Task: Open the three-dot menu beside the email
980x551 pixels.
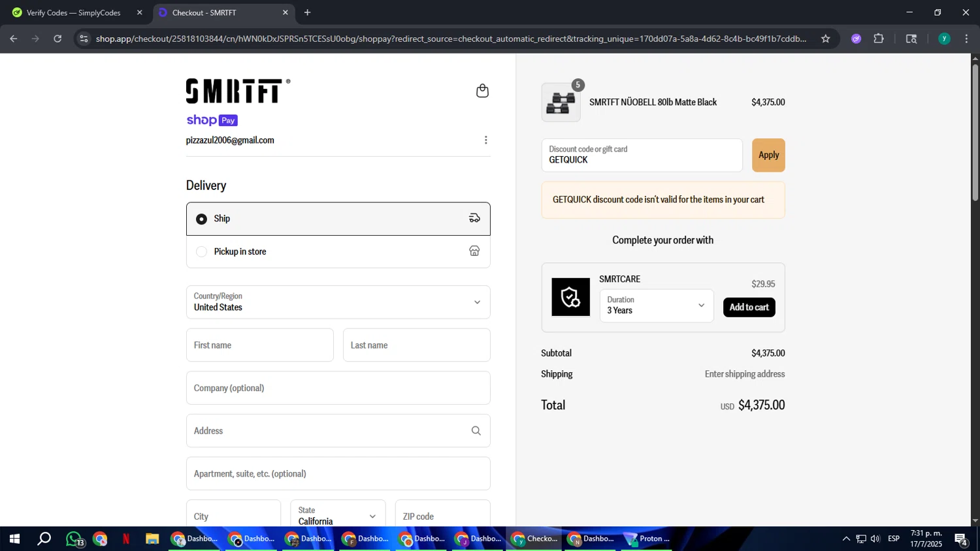Action: coord(485,140)
